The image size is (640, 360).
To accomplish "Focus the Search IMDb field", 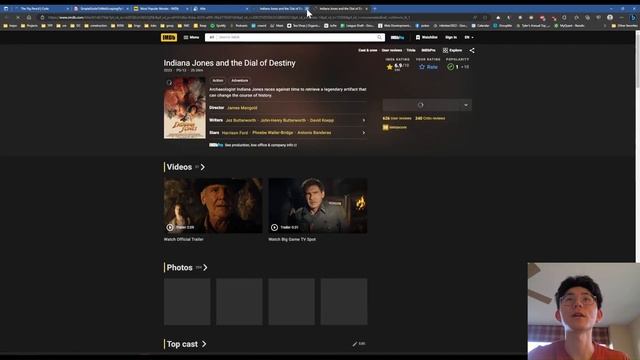I will pos(296,38).
